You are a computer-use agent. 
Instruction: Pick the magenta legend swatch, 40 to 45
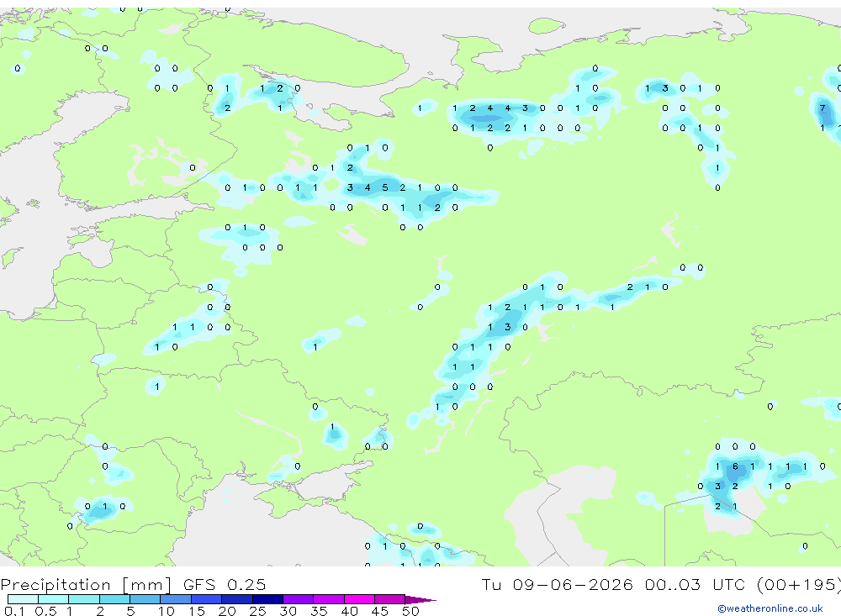coord(359,599)
